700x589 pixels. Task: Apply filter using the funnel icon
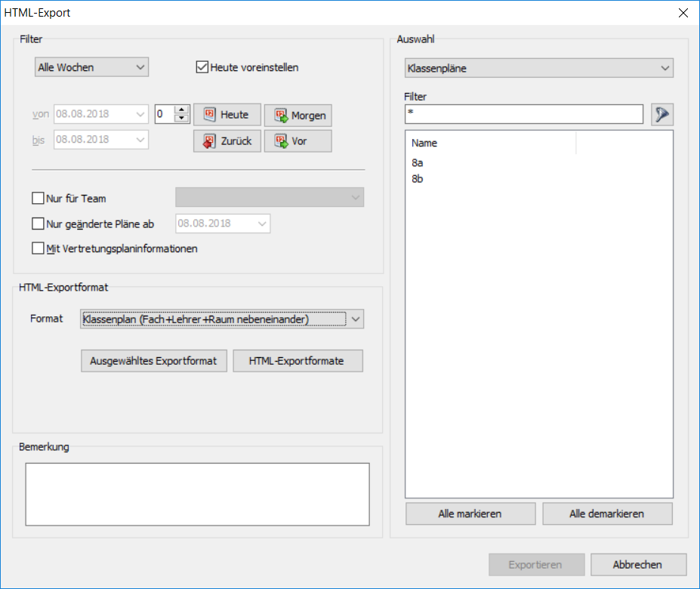tap(662, 114)
